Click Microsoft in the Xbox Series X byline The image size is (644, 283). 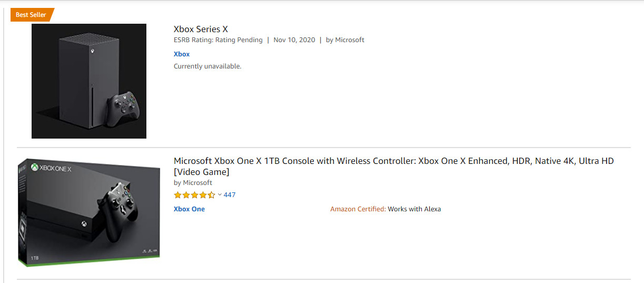click(350, 40)
